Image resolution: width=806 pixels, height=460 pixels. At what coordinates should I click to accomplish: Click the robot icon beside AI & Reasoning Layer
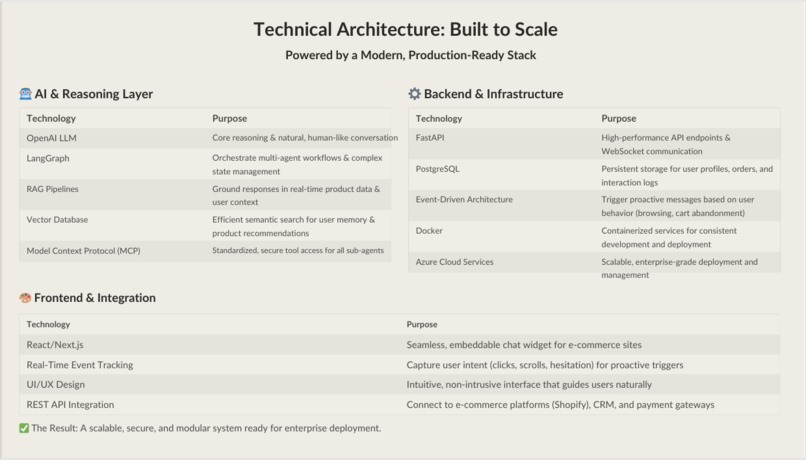pyautogui.click(x=25, y=94)
